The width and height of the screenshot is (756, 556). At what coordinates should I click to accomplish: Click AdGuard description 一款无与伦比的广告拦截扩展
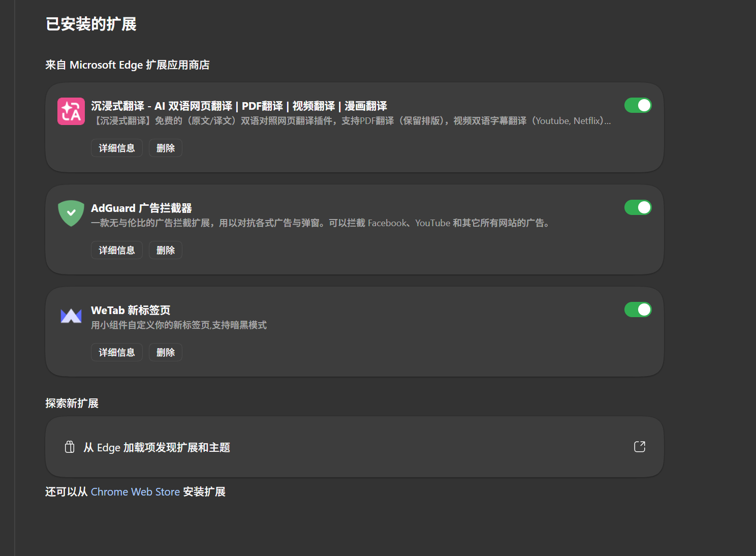pyautogui.click(x=320, y=223)
